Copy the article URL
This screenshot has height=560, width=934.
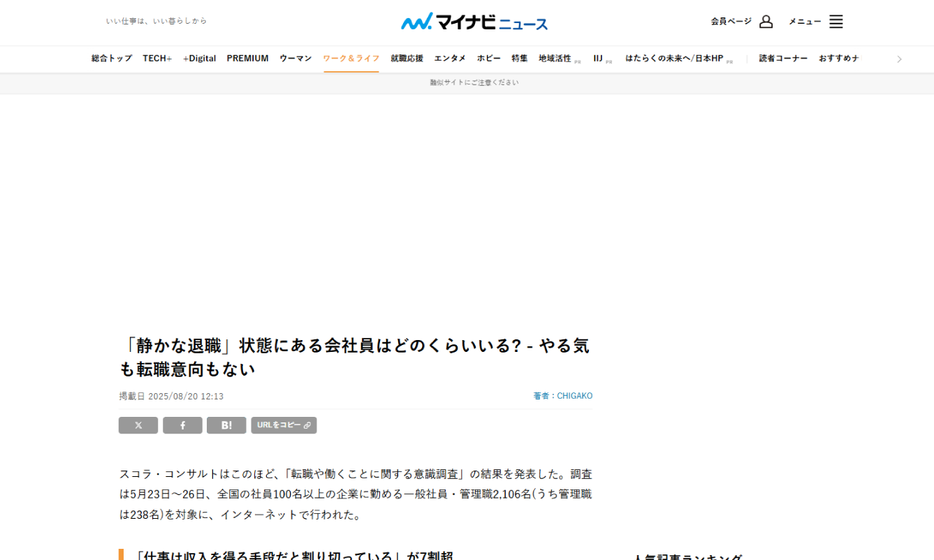click(x=284, y=425)
